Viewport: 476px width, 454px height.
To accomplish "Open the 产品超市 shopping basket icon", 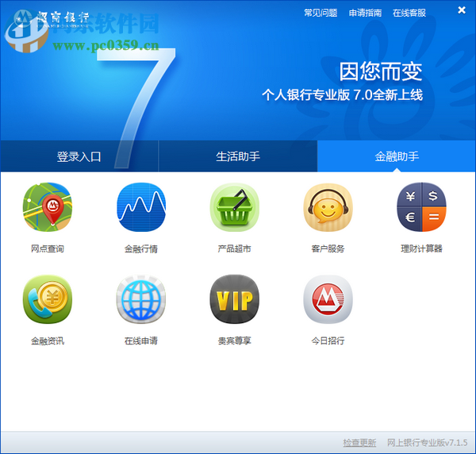I will 234,207.
